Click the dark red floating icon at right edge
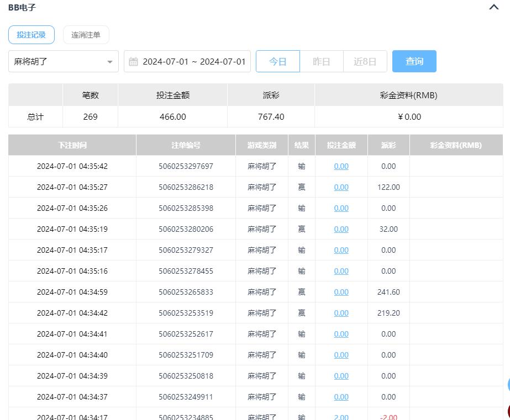This screenshot has height=420, width=510. tap(508, 411)
